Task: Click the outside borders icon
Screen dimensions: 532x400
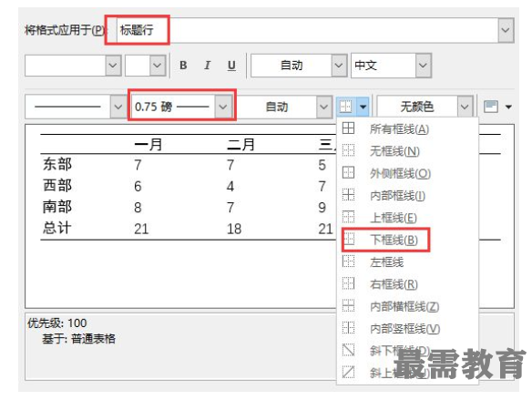Action: [x=348, y=173]
